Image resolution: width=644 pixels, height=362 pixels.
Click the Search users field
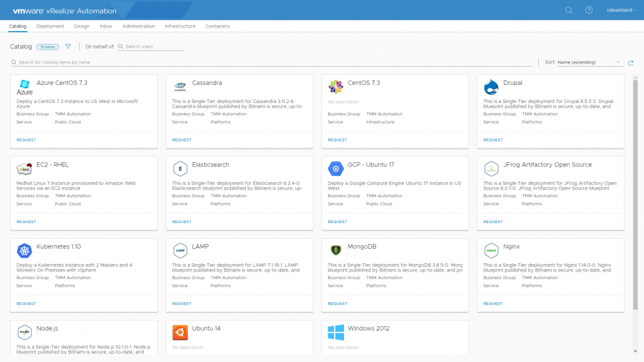tap(151, 47)
